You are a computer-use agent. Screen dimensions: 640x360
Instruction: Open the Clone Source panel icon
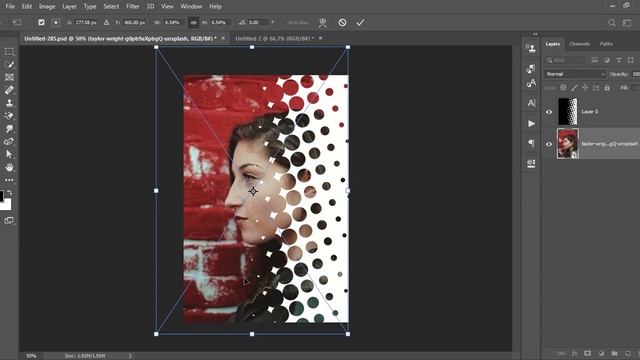tap(531, 48)
